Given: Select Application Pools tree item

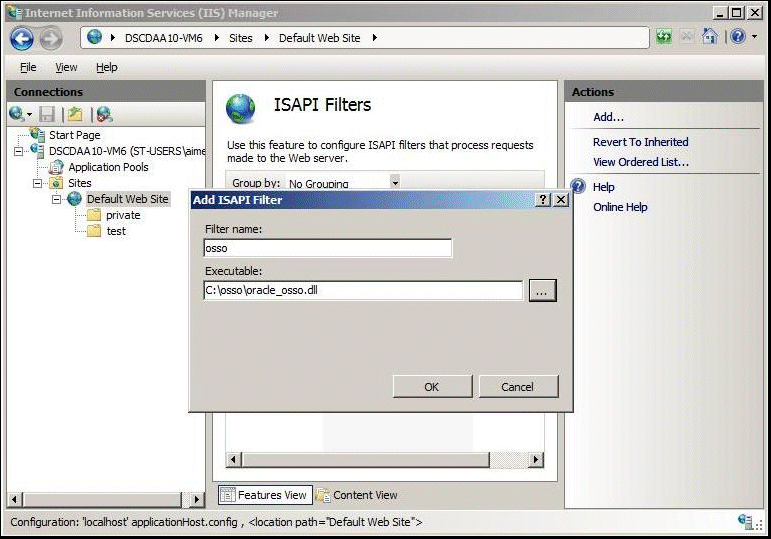Looking at the screenshot, I should tap(108, 167).
